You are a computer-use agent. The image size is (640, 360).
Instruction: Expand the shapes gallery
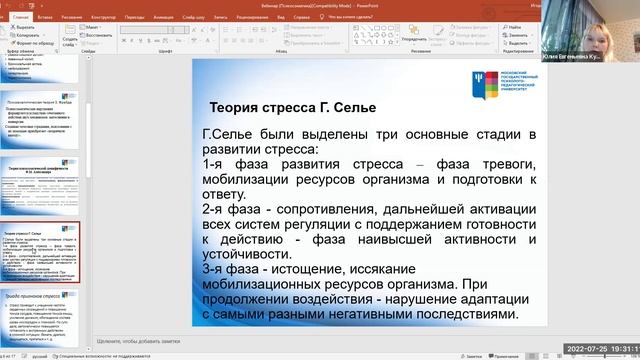[397, 42]
